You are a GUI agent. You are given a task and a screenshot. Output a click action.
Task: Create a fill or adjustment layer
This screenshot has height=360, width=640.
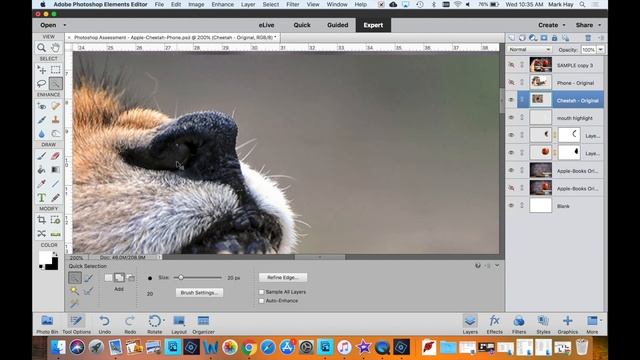click(x=533, y=38)
